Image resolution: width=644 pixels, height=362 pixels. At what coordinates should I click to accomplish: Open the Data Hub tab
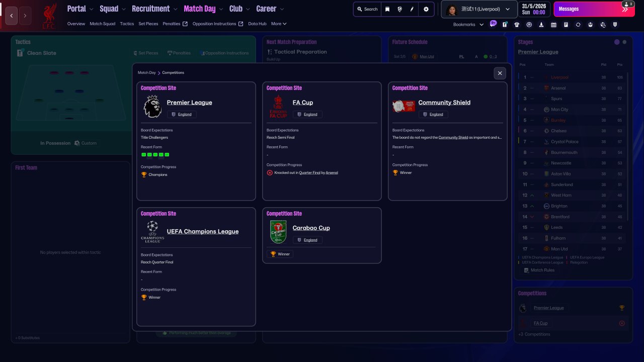tap(257, 24)
